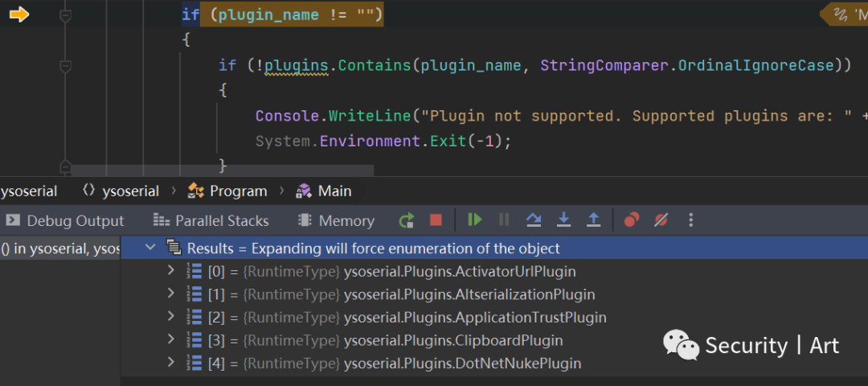Expand the [0] ActivatorUrlPlugin entry
This screenshot has height=386, width=868.
(x=171, y=271)
